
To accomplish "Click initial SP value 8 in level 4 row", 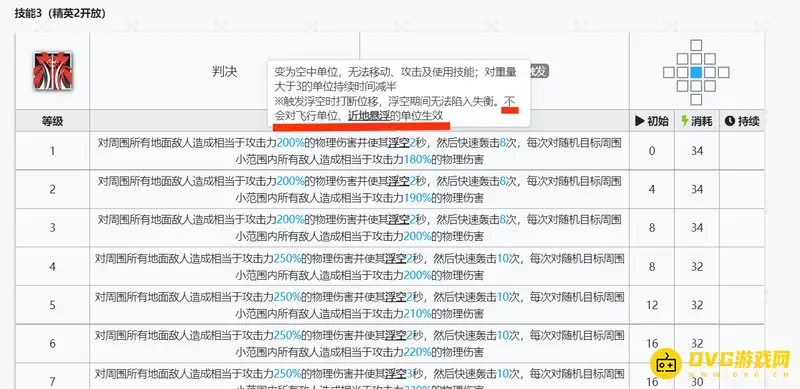I will [x=652, y=266].
